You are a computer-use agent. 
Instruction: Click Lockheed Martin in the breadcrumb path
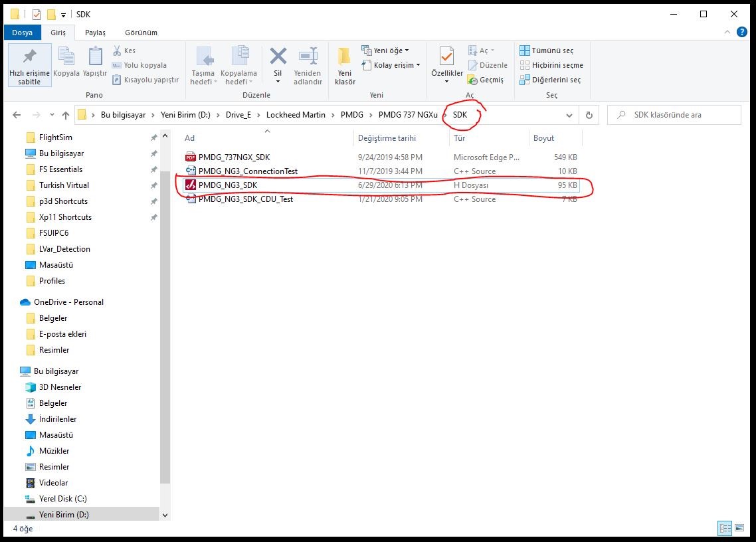click(x=296, y=115)
